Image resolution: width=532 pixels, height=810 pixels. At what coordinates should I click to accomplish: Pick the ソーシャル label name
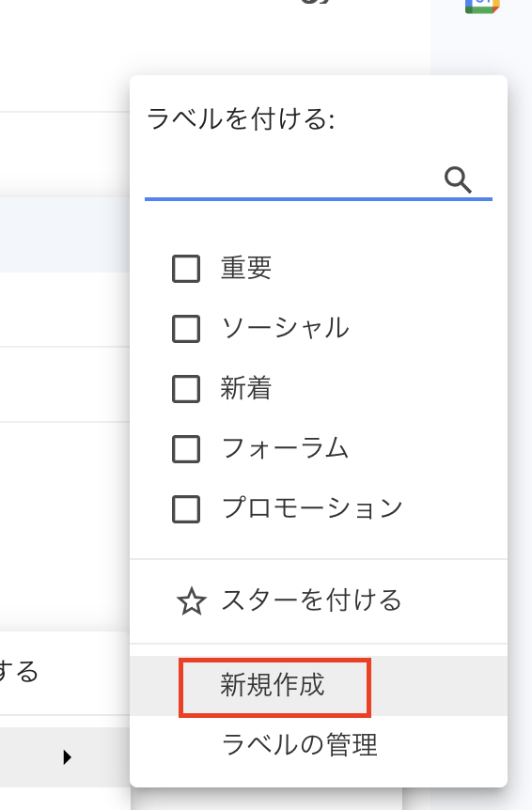click(285, 329)
